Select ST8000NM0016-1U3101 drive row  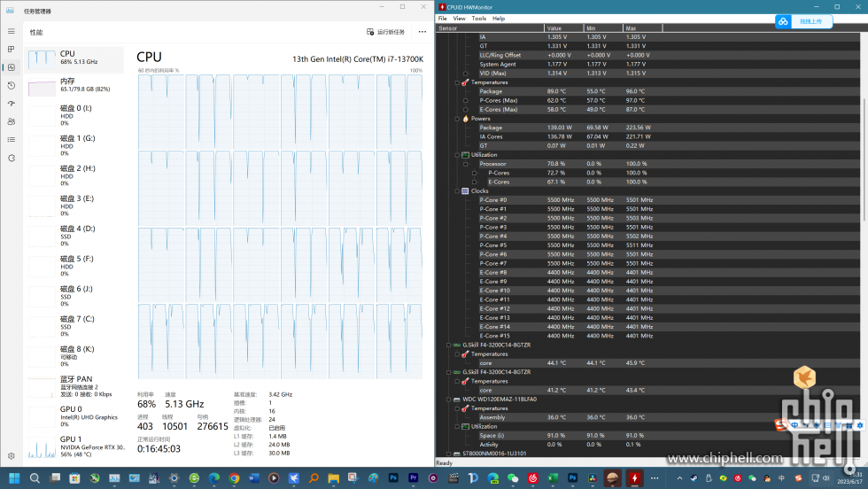click(x=494, y=454)
